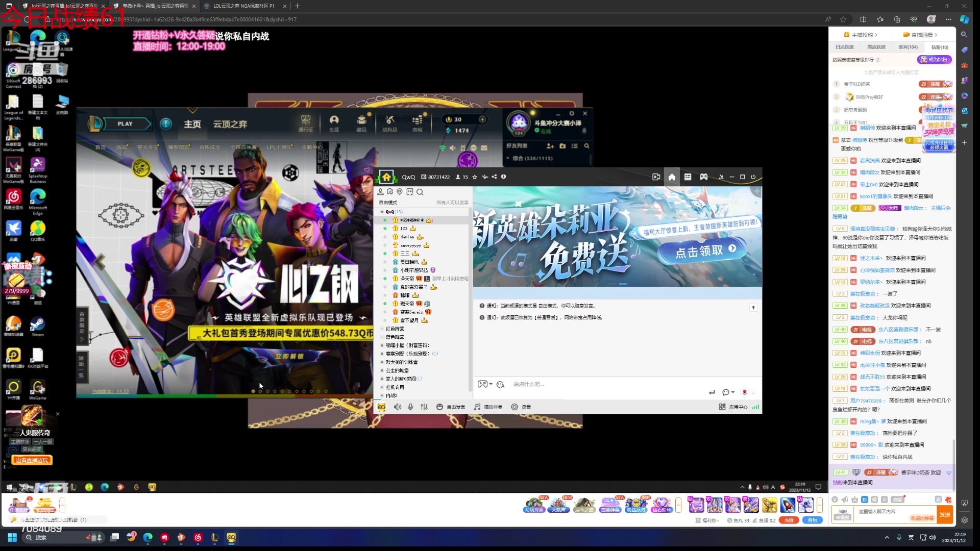Viewport: 980px width, 551px height.
Task: Switch to the 钻粉(10) tab
Action: click(x=940, y=47)
